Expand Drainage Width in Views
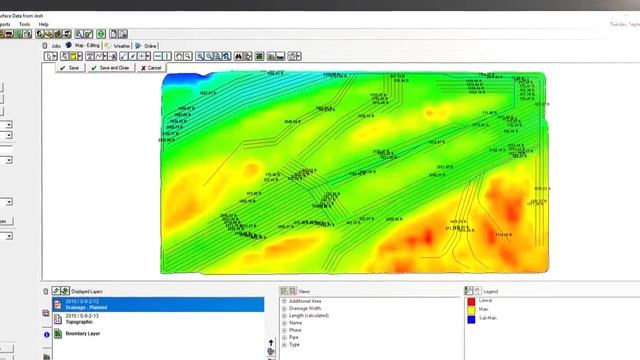 click(284, 309)
